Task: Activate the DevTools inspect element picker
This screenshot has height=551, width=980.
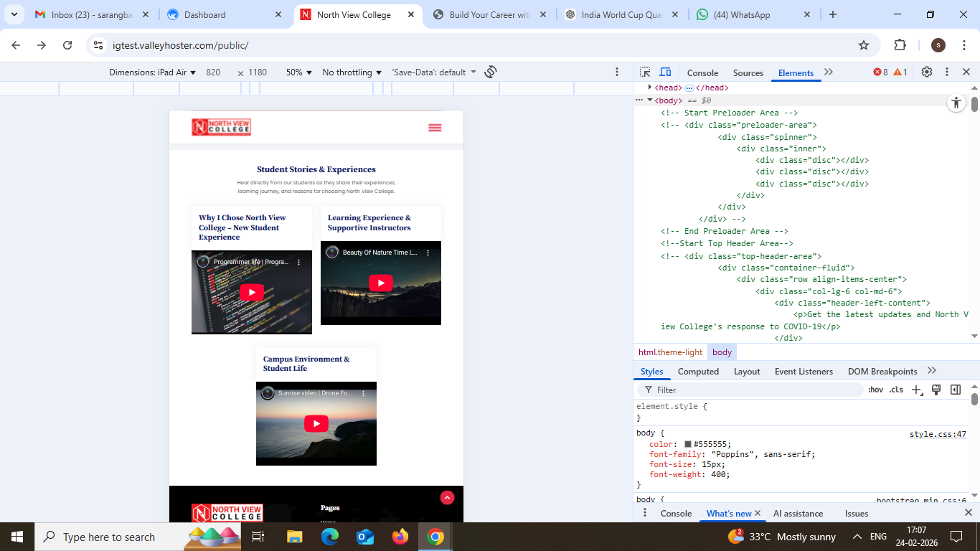Action: pyautogui.click(x=645, y=72)
